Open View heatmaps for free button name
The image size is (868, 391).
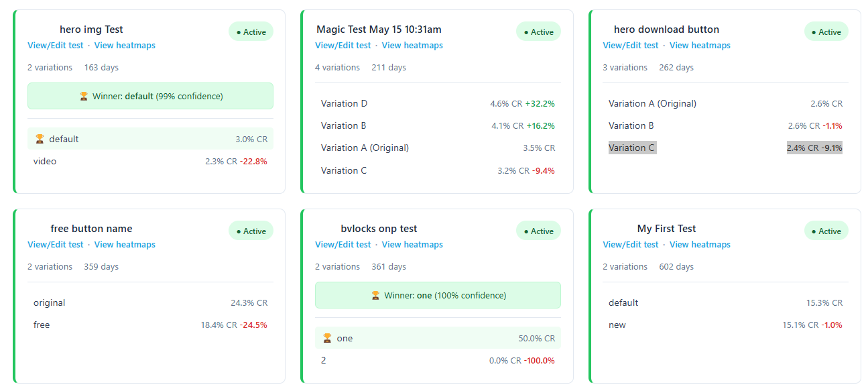click(x=125, y=244)
